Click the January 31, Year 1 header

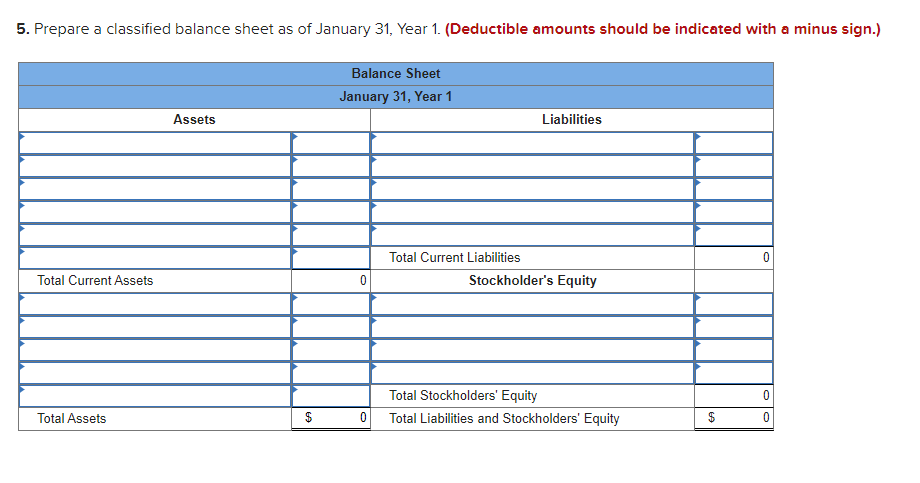coord(396,97)
